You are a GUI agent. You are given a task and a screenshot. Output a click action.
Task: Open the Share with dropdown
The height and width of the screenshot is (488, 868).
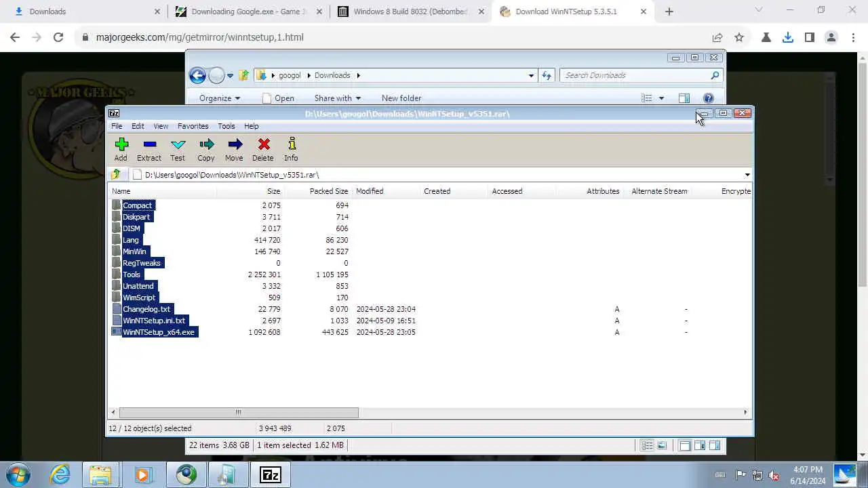click(x=338, y=98)
